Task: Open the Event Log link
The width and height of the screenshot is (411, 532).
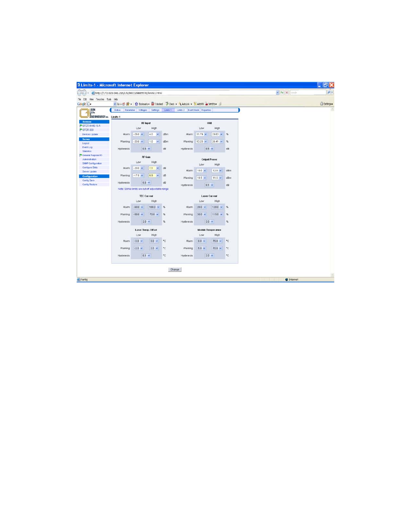Action: coord(87,147)
